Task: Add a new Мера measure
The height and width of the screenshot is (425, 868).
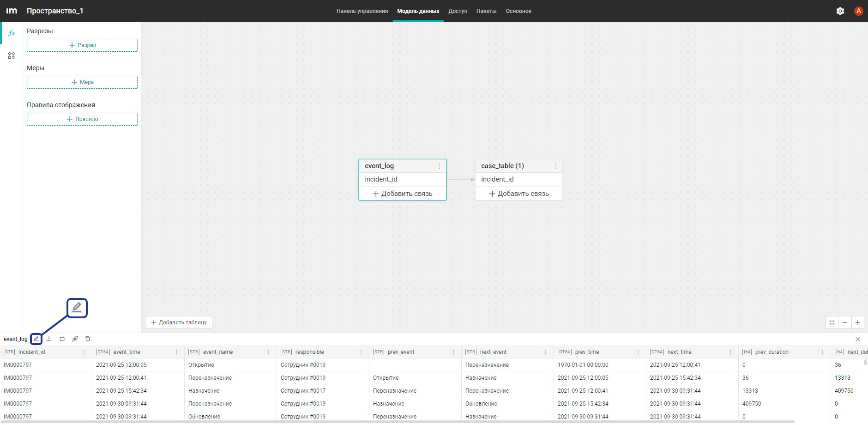Action: [82, 82]
